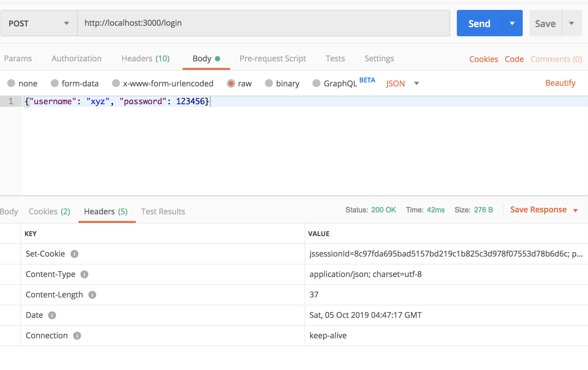Viewport: 588px width, 370px height.
Task: Open the POST method dropdown
Action: click(39, 23)
